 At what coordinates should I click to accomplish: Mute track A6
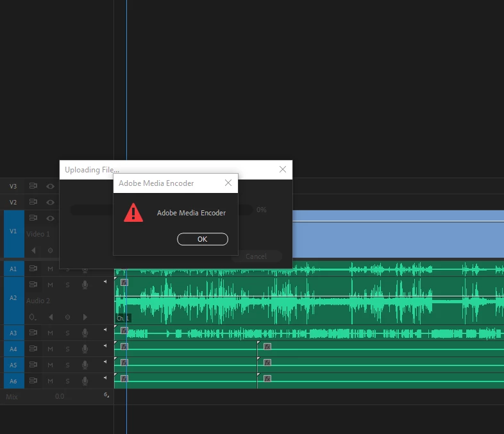point(50,381)
